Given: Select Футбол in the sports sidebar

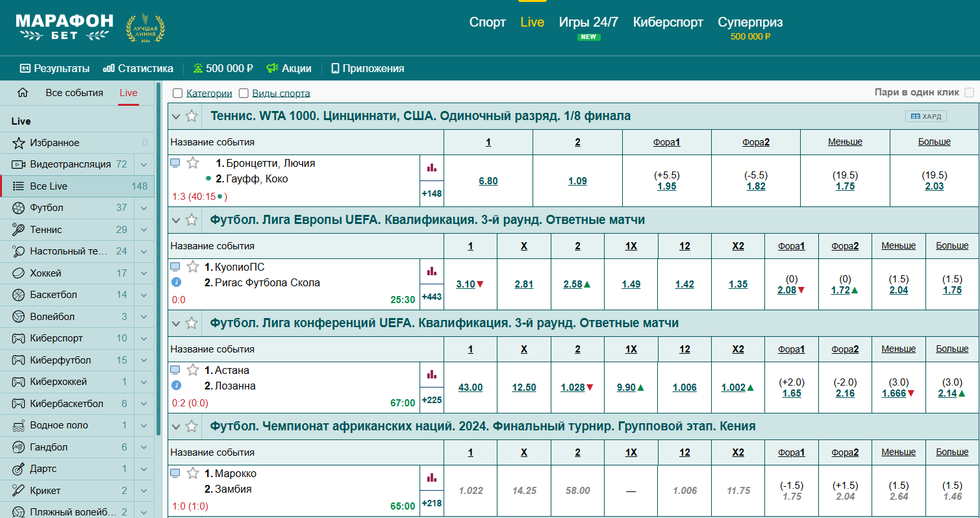Looking at the screenshot, I should pos(67,208).
